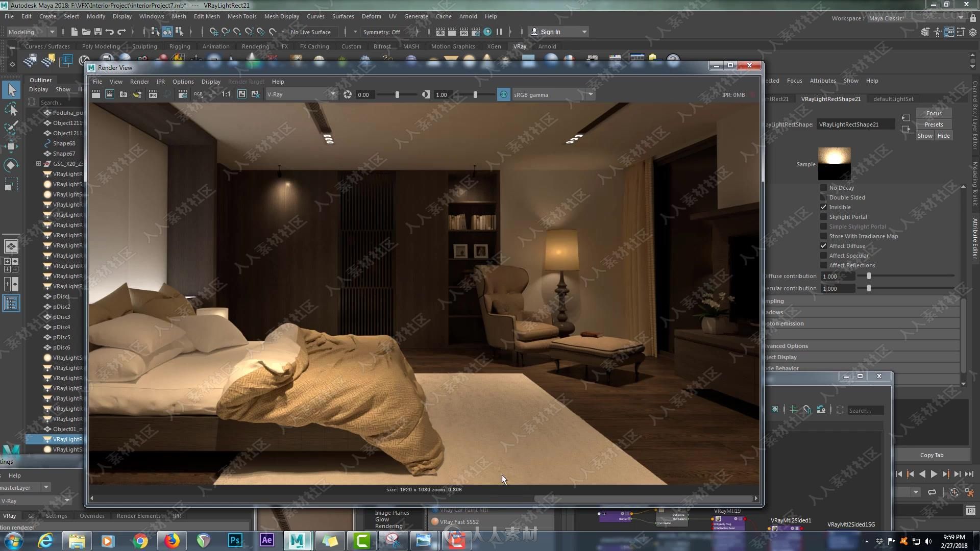980x551 pixels.
Task: Click the Snap to Grids magnet icon
Action: pos(213,32)
